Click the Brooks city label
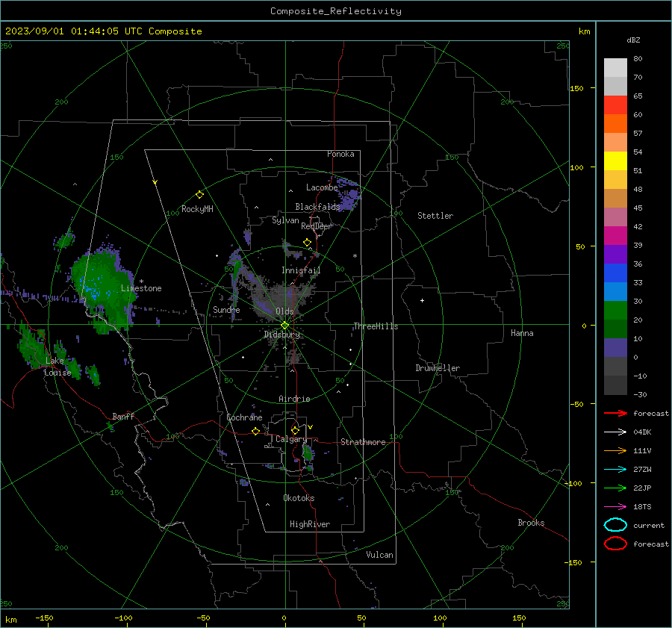Image resolution: width=672 pixels, height=628 pixels. click(531, 523)
